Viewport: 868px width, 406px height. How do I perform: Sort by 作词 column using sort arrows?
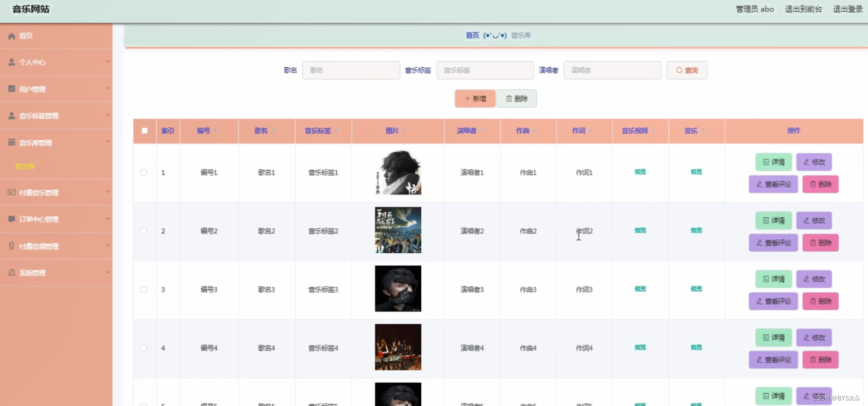(x=591, y=131)
